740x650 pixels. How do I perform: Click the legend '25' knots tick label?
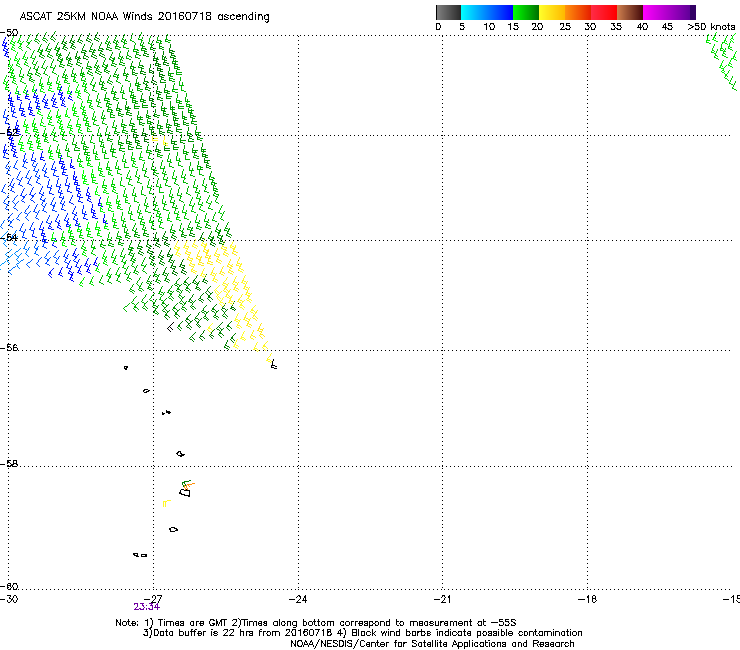pos(565,27)
